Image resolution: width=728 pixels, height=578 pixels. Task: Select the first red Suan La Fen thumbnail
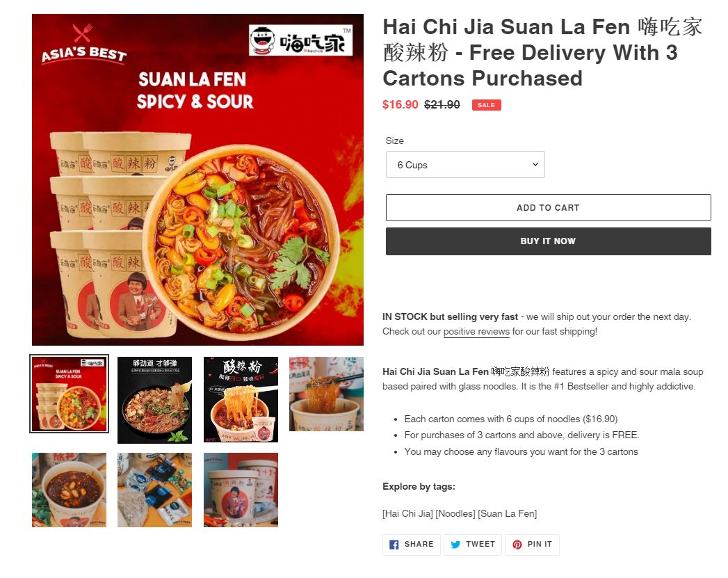pyautogui.click(x=69, y=394)
